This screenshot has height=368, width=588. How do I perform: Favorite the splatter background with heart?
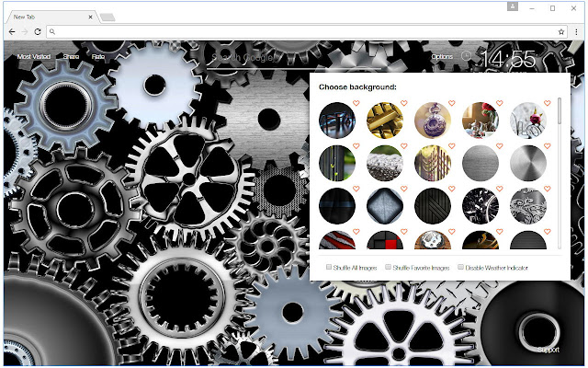500,189
